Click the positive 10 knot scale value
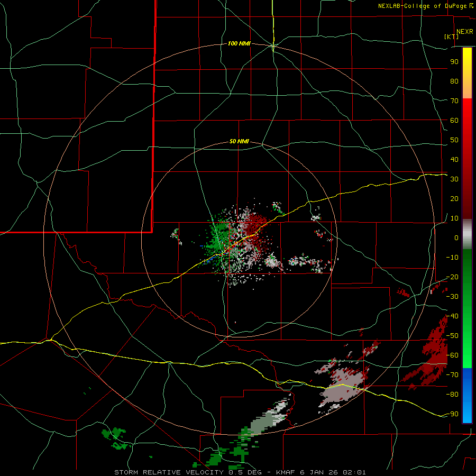The width and height of the screenshot is (476, 476). (x=454, y=218)
